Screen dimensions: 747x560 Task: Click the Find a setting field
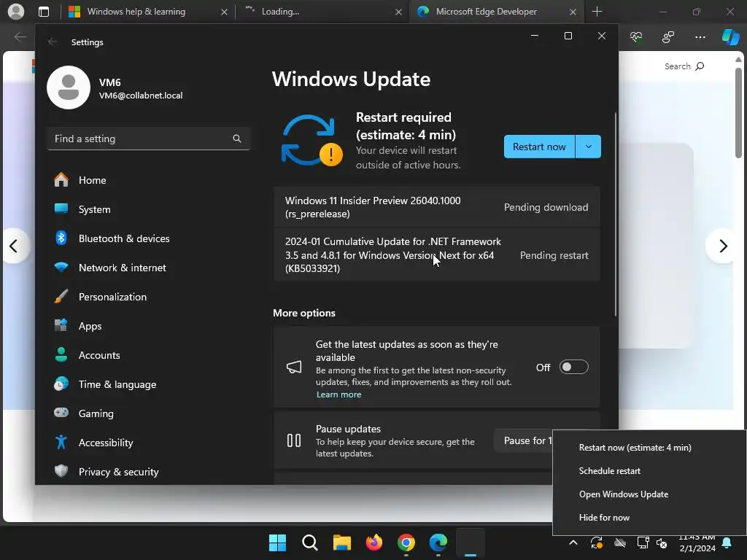tap(149, 139)
